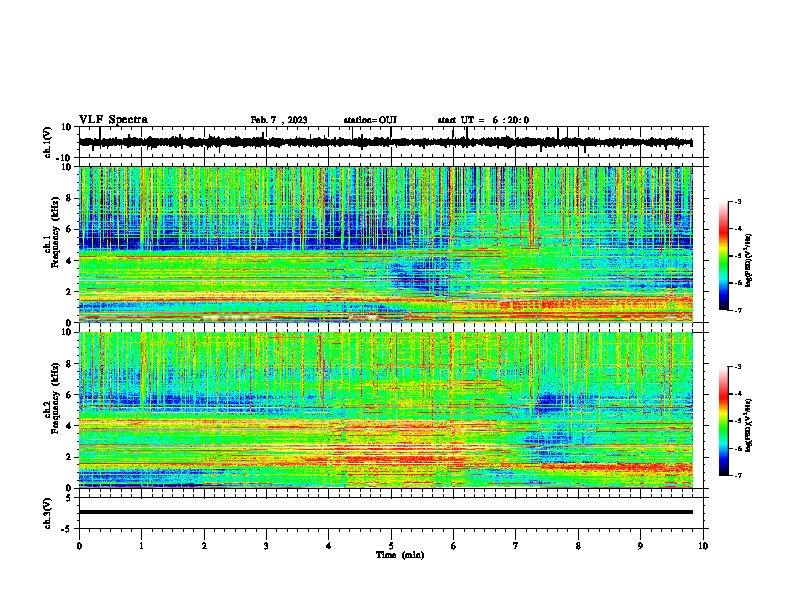This screenshot has width=792, height=612.
Task: Click the '-3' label on ch.1 color scale
Action: 737,202
